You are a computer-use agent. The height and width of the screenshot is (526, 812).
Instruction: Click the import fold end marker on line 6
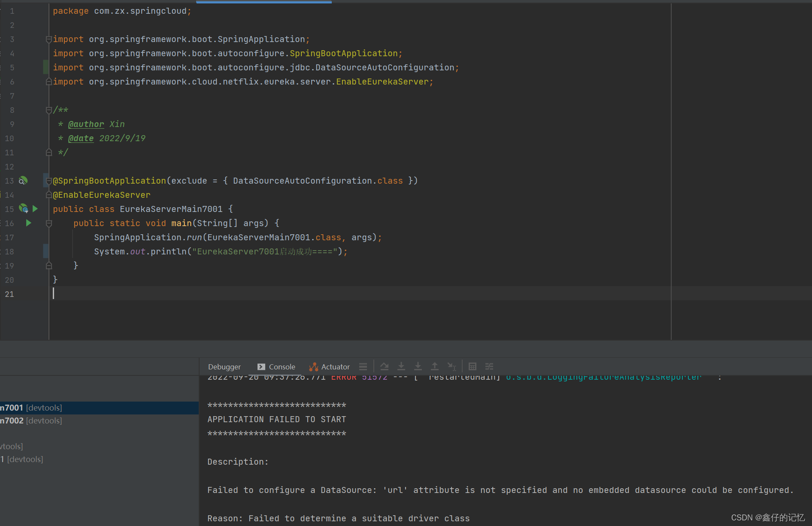(x=49, y=82)
